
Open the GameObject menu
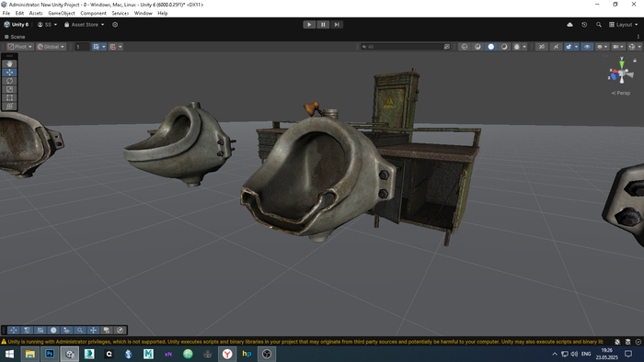click(x=62, y=13)
